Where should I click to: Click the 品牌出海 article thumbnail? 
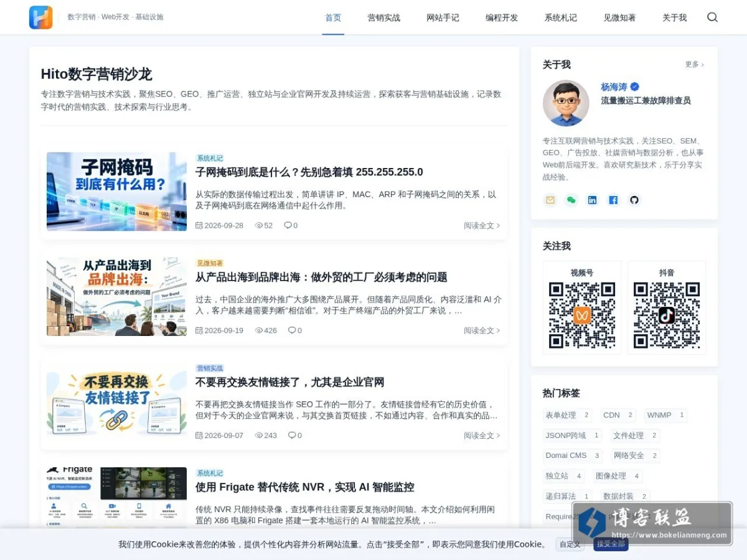click(x=116, y=297)
